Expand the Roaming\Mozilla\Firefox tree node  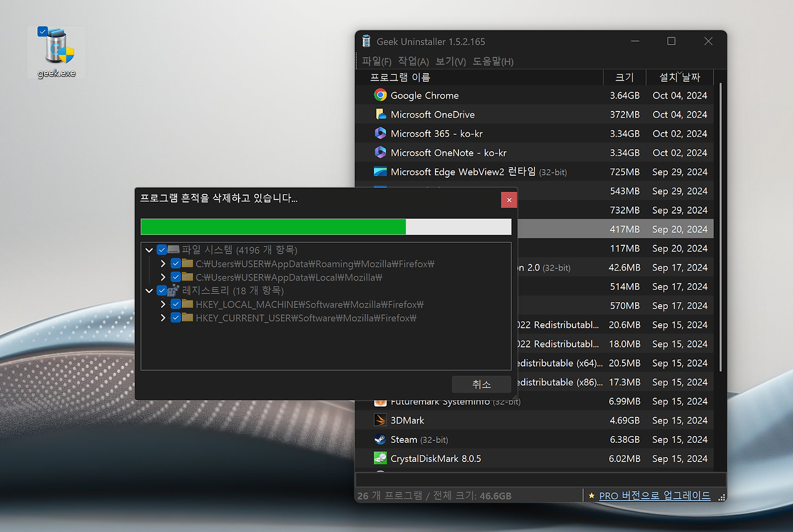(x=163, y=264)
